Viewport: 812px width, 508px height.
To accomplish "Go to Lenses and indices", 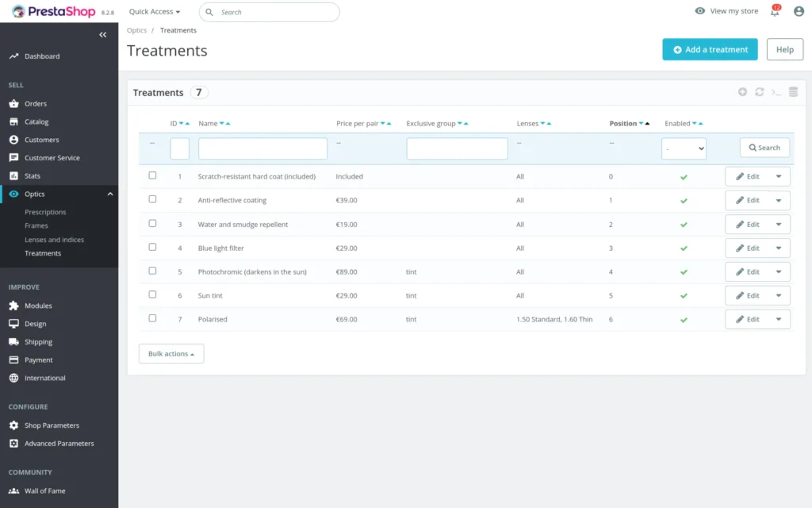I will [55, 240].
